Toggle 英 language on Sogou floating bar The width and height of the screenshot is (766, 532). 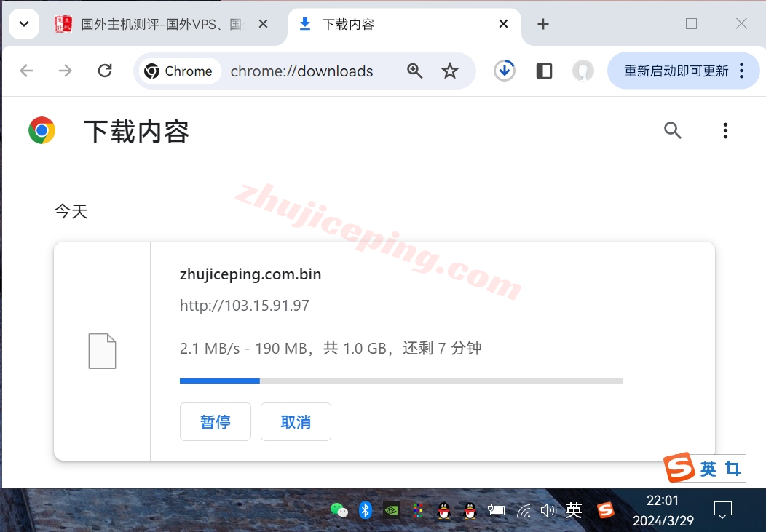(x=708, y=469)
